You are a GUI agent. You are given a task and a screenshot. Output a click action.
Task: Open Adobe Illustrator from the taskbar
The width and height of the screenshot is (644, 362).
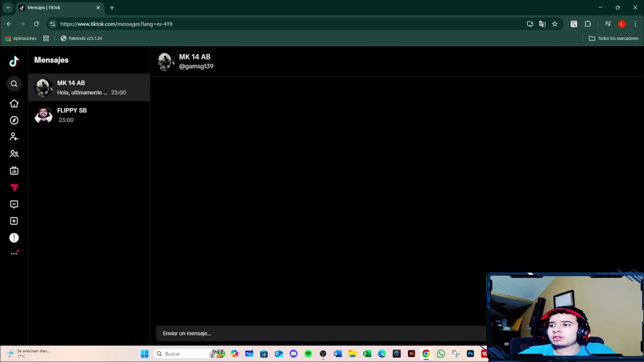tap(411, 354)
